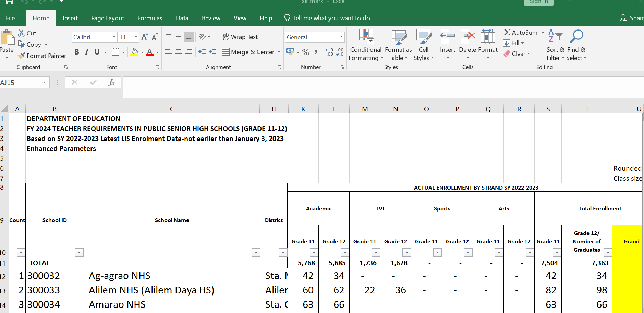This screenshot has height=313, width=644.
Task: Click Save disk icon in title bar
Action: click(9, 2)
